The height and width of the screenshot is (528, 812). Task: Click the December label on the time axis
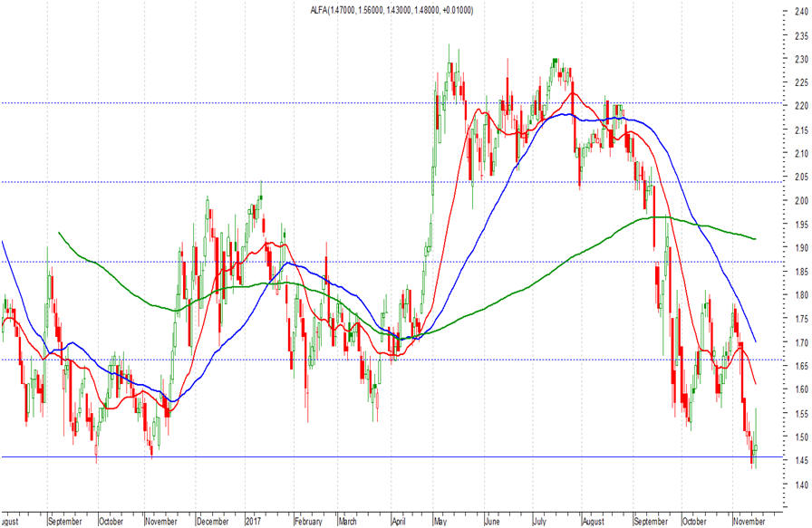click(x=213, y=522)
